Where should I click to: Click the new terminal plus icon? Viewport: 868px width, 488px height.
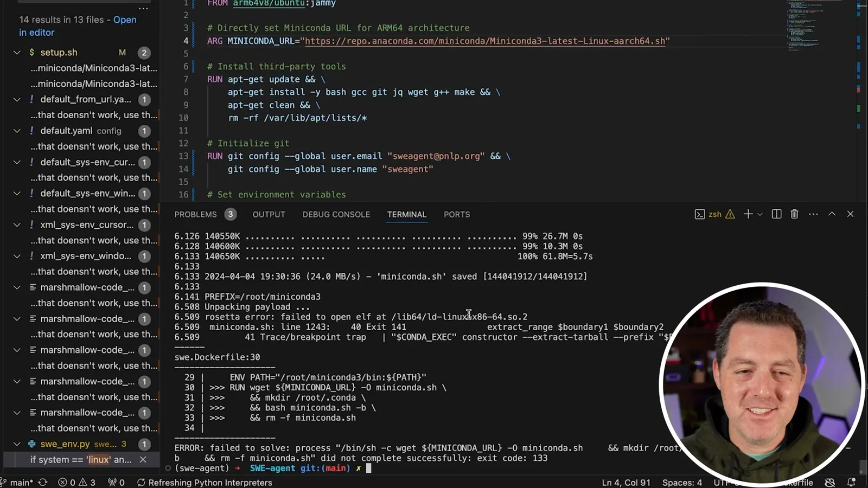[x=748, y=214]
